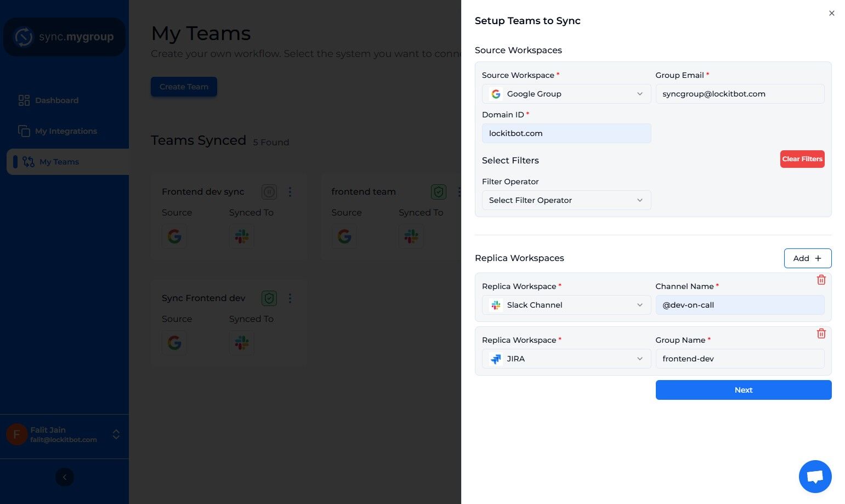This screenshot has height=504, width=845.
Task: Click the Group Email input field
Action: 739,94
